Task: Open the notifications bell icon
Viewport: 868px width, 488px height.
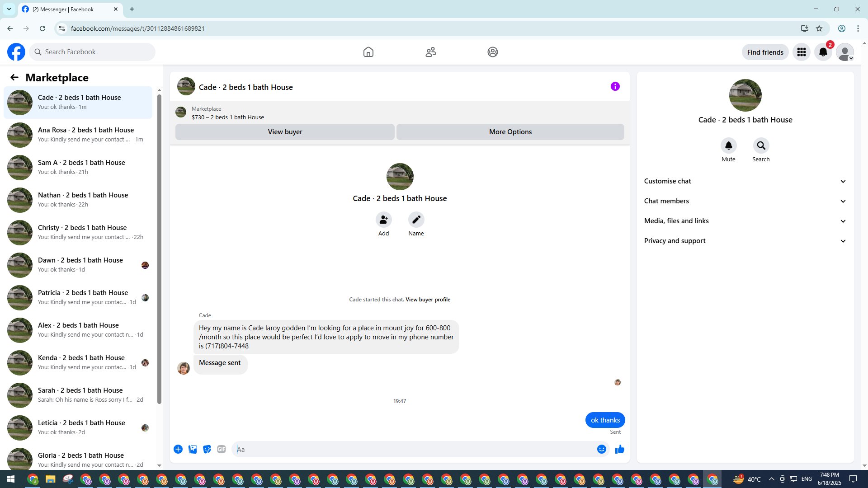Action: pos(823,52)
